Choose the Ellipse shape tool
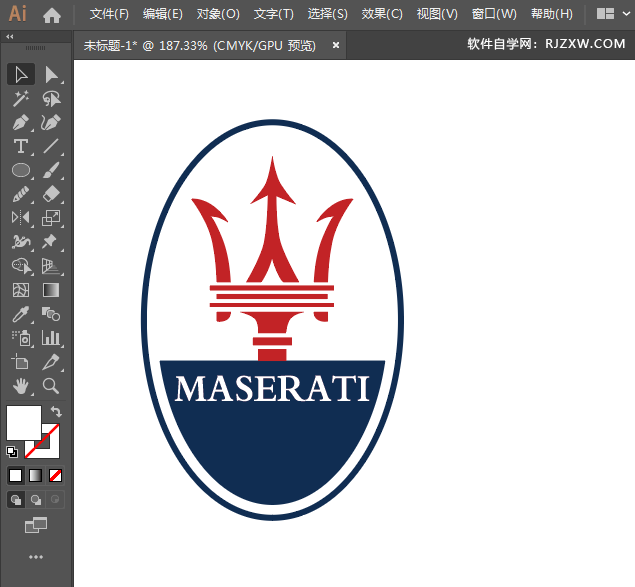Screen dimensions: 635x587 click(20, 171)
